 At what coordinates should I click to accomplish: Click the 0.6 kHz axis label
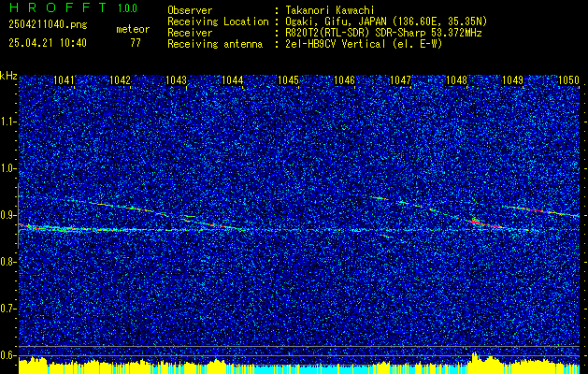(8, 355)
